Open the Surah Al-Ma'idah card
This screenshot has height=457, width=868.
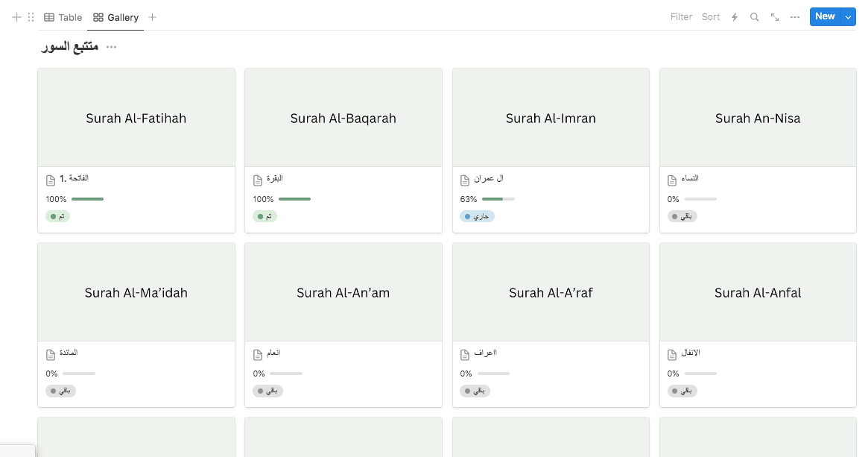click(x=136, y=292)
